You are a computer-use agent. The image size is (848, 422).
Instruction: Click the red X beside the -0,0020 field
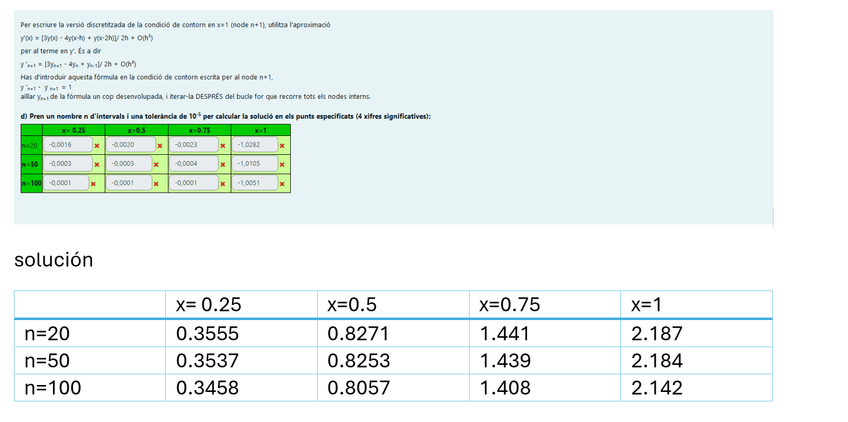point(158,145)
